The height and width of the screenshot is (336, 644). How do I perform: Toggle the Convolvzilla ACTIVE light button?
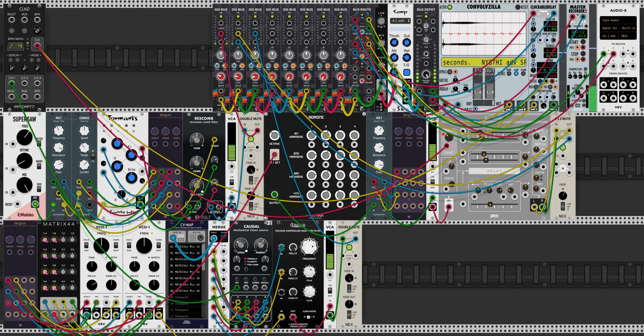tap(450, 7)
